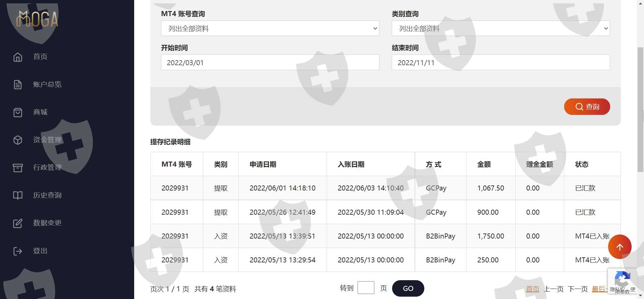Click the logout arrow icon
The height and width of the screenshot is (299, 644).
18,251
